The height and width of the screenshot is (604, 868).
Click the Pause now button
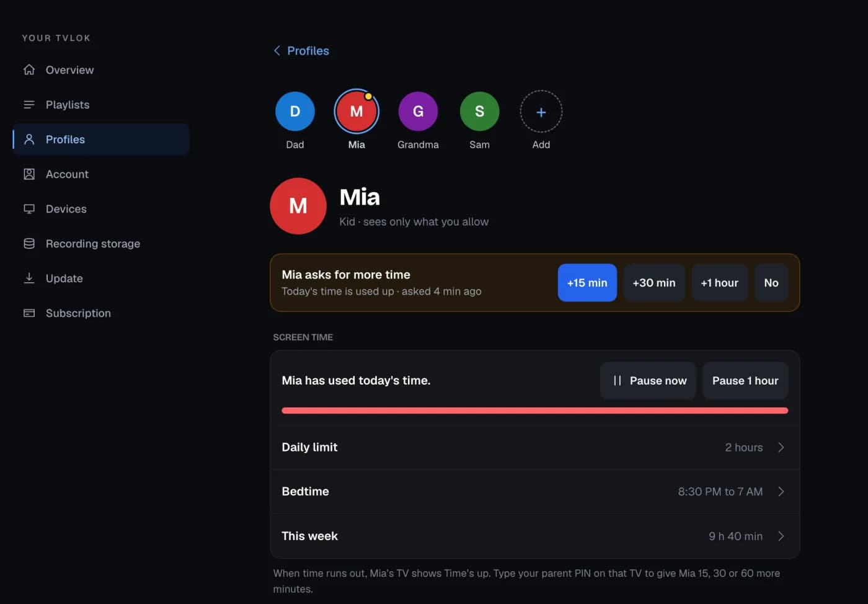[648, 381]
